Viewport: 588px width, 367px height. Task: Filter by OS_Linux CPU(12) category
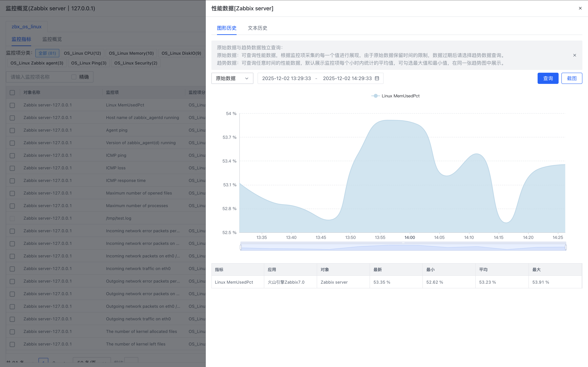pyautogui.click(x=82, y=53)
